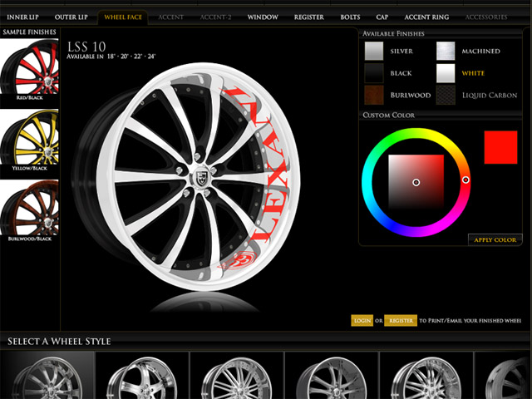The image size is (532, 399).
Task: Click the Available Finishes header
Action: point(393,33)
